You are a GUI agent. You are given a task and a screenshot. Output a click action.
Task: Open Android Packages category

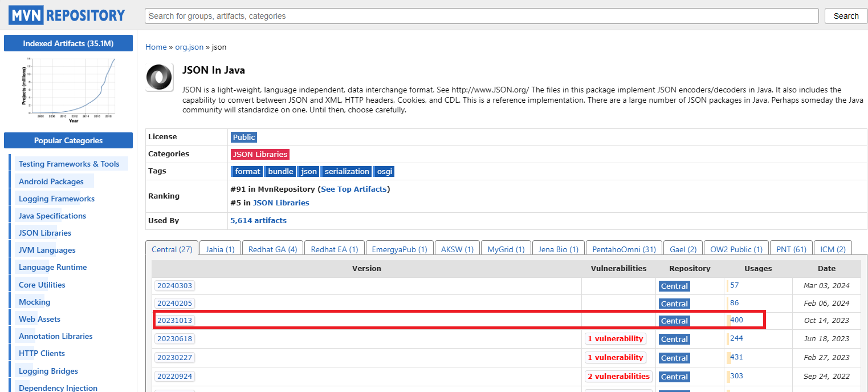(51, 181)
